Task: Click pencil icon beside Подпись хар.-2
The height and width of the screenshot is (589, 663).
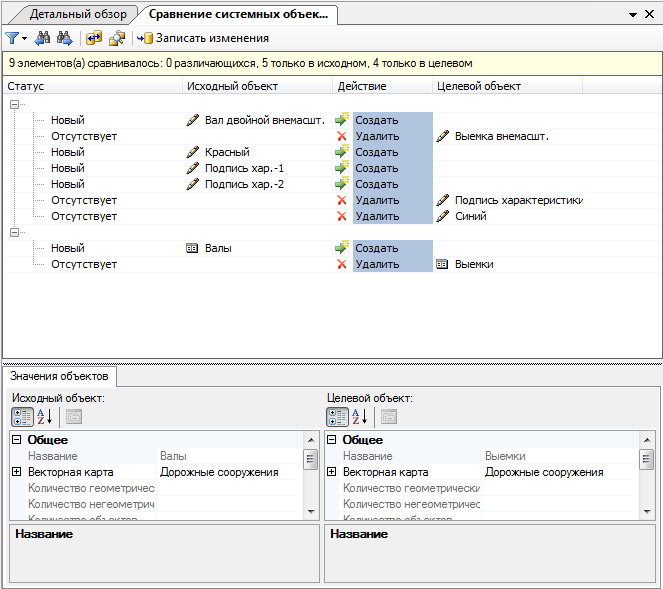Action: 192,184
